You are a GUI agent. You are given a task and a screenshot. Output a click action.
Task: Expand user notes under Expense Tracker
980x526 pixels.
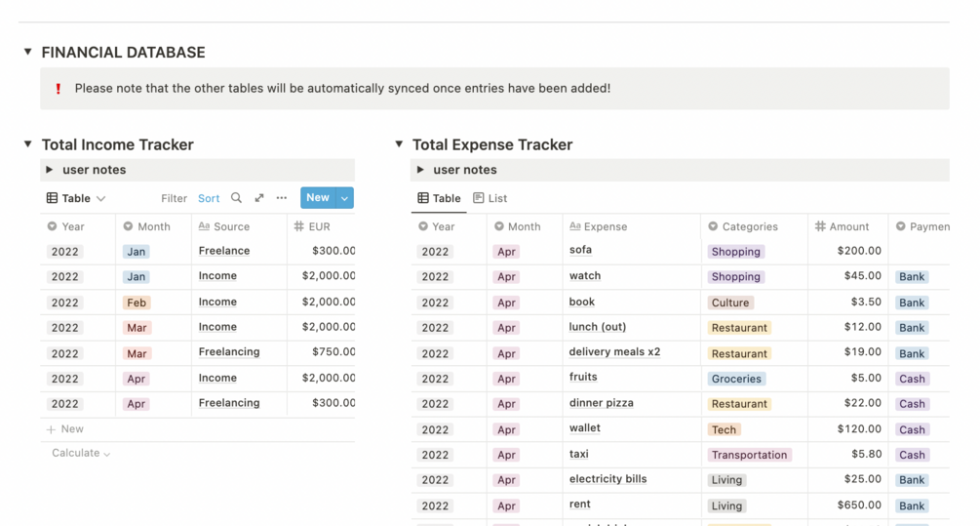420,170
